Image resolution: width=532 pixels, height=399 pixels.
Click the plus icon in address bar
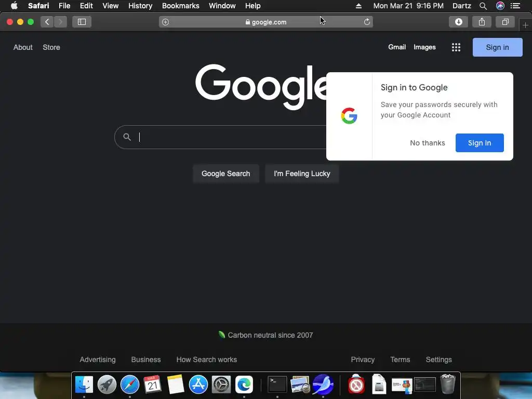pyautogui.click(x=166, y=22)
